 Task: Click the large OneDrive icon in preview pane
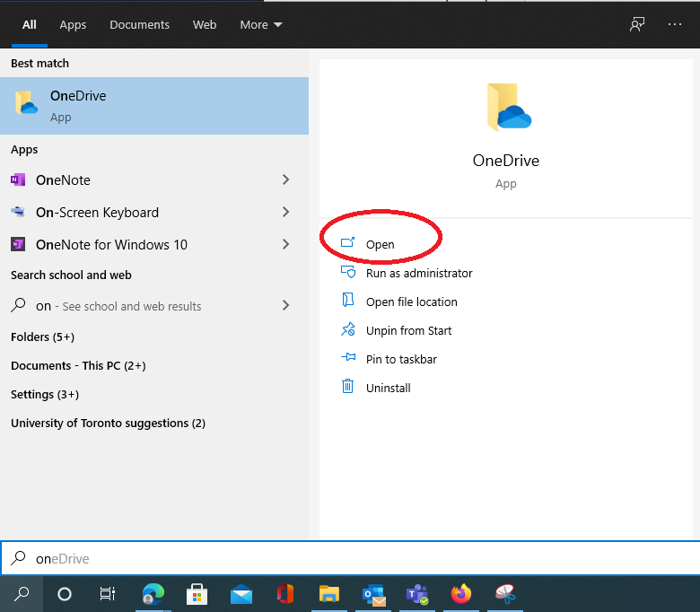[x=509, y=107]
